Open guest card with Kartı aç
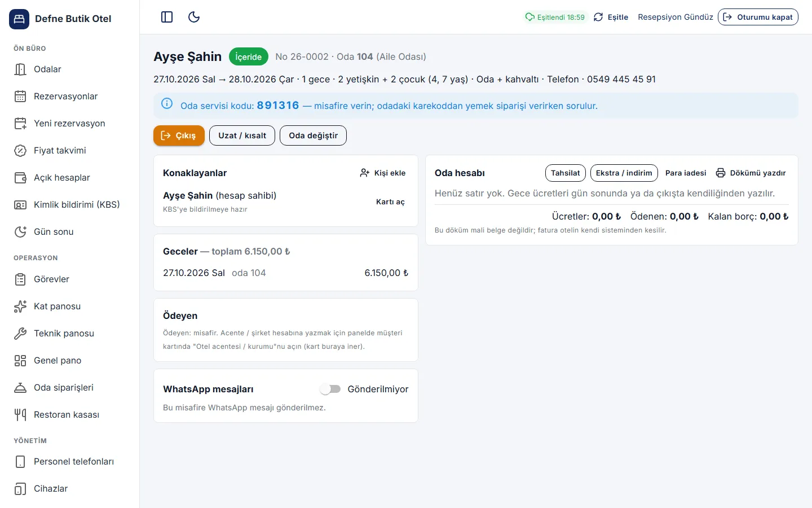Image resolution: width=812 pixels, height=508 pixels. point(390,202)
